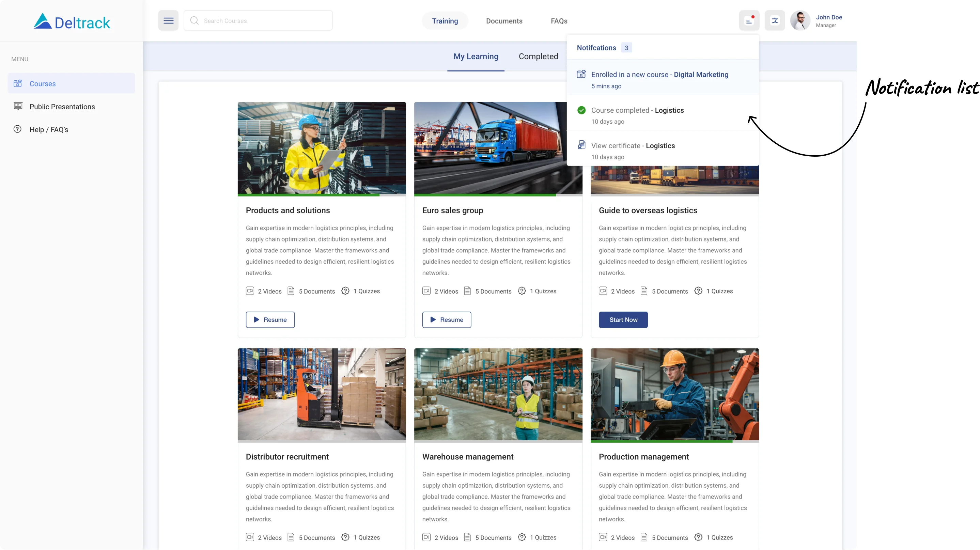The height and width of the screenshot is (550, 980).
Task: Resume the Euro sales group course
Action: click(446, 319)
